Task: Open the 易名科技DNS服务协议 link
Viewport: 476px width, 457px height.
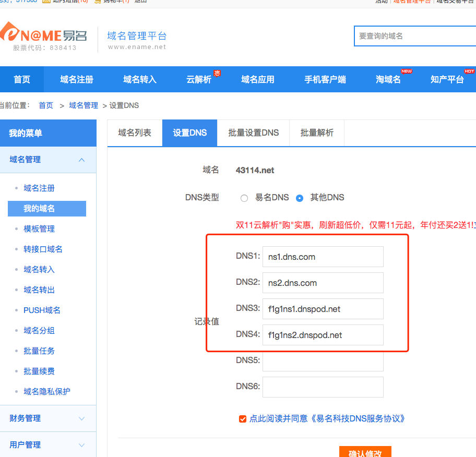Action: point(358,418)
